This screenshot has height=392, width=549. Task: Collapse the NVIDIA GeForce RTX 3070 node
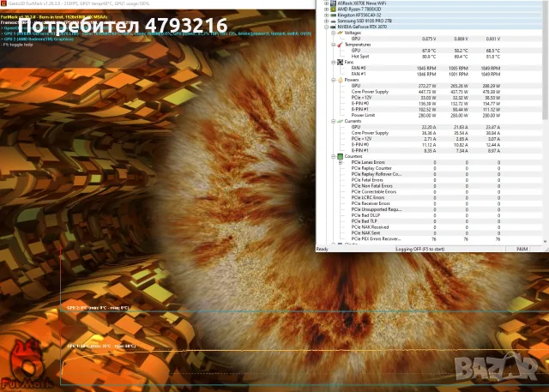coord(326,27)
